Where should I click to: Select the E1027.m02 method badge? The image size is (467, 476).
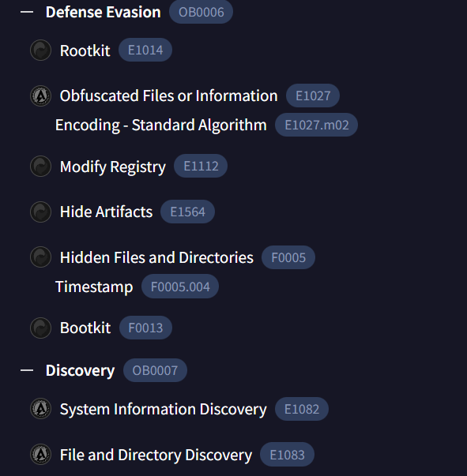[x=316, y=125]
